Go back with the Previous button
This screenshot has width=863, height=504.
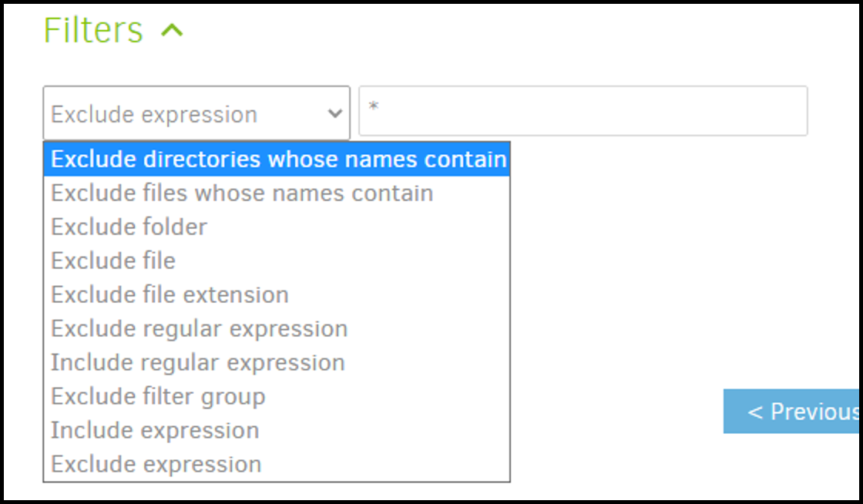[792, 412]
